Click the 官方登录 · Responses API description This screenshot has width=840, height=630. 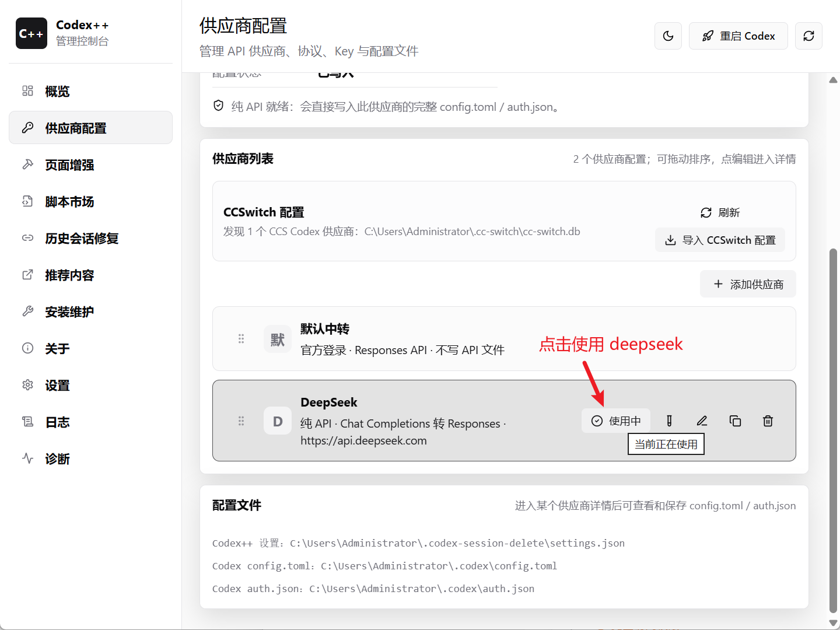402,350
